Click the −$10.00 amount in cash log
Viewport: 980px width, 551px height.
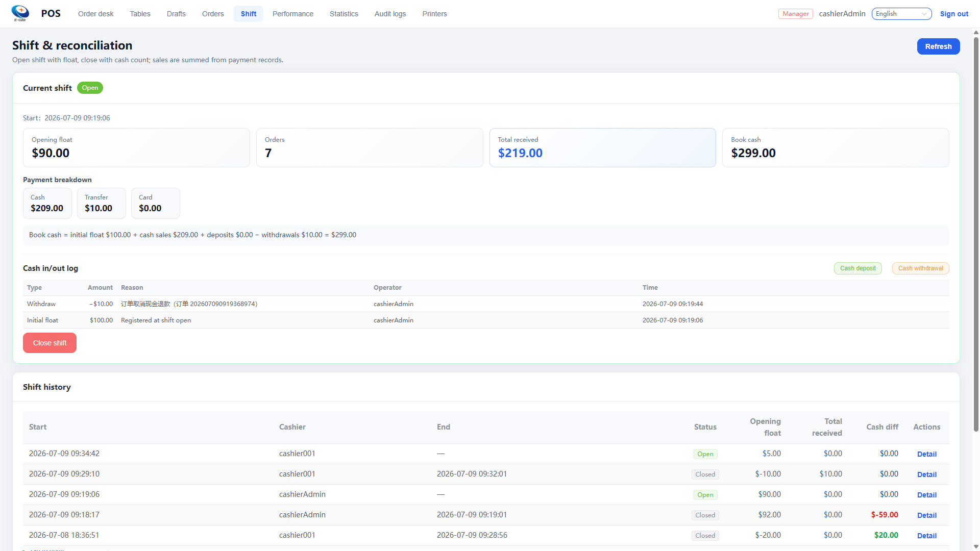tap(101, 304)
